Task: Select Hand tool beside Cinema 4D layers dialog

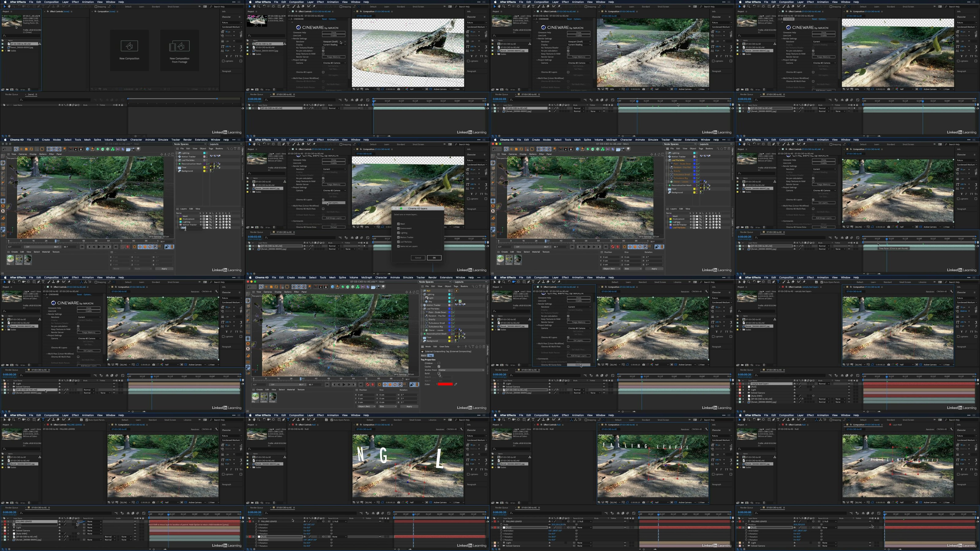Action: (x=254, y=144)
